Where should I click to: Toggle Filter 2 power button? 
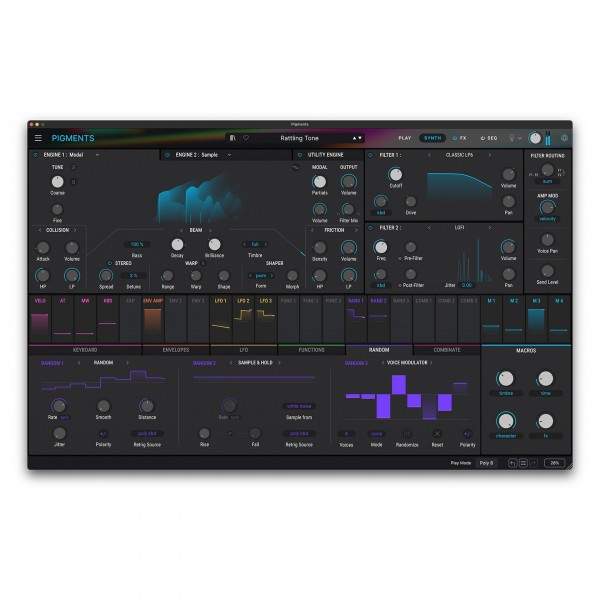click(370, 228)
